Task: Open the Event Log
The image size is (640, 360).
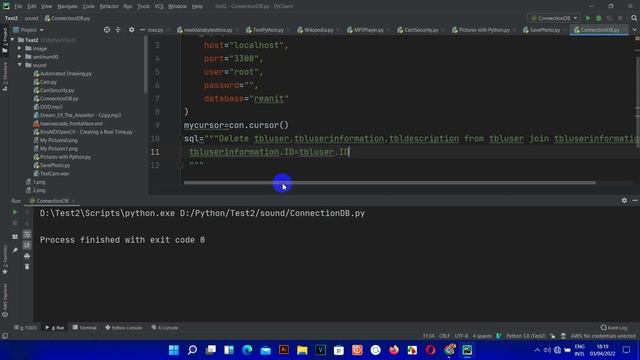Action: (x=614, y=327)
